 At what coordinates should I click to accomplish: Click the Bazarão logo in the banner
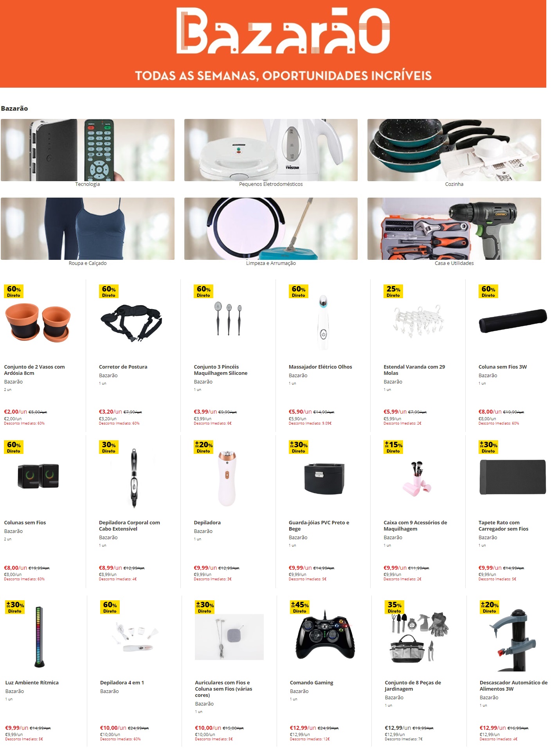pos(283,31)
